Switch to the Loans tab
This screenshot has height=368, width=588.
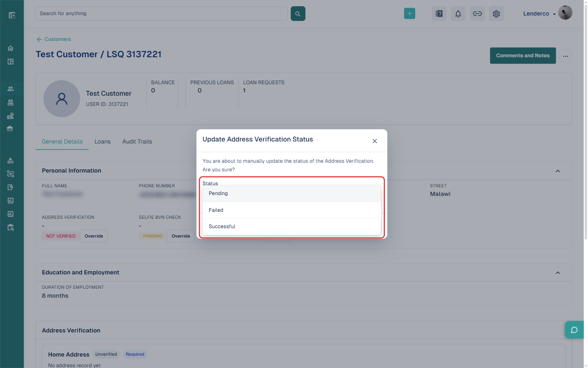(x=102, y=141)
